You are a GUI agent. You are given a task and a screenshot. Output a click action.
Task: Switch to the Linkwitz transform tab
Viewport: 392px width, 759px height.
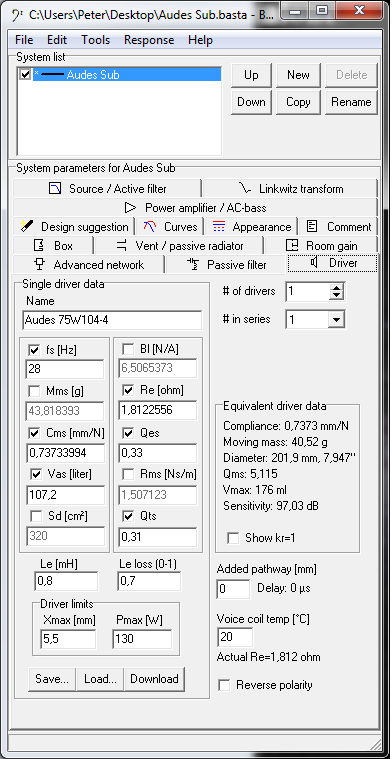pos(290,189)
